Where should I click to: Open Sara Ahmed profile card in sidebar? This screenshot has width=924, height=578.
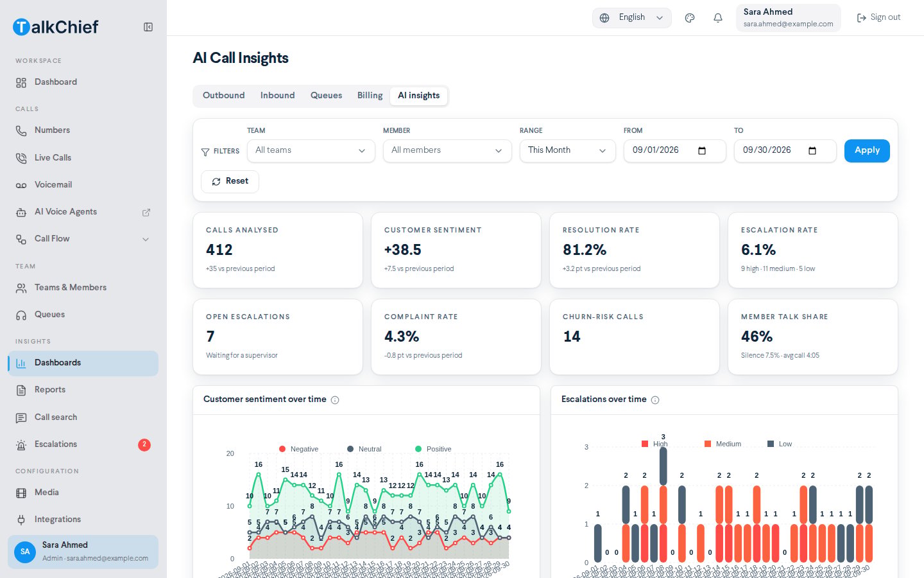[x=83, y=552]
